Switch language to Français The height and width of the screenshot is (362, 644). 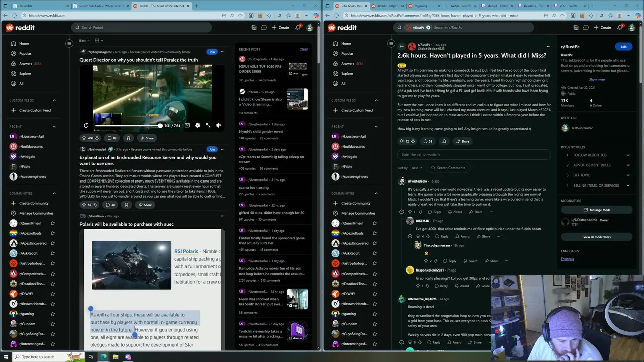click(x=567, y=259)
